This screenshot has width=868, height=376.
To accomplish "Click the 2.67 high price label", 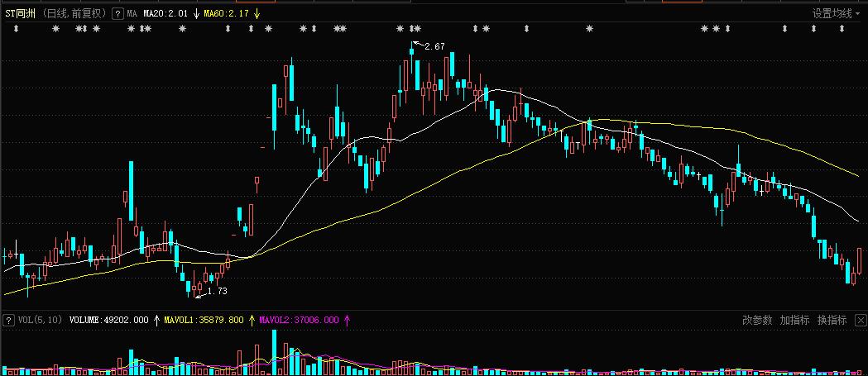I will (x=434, y=47).
